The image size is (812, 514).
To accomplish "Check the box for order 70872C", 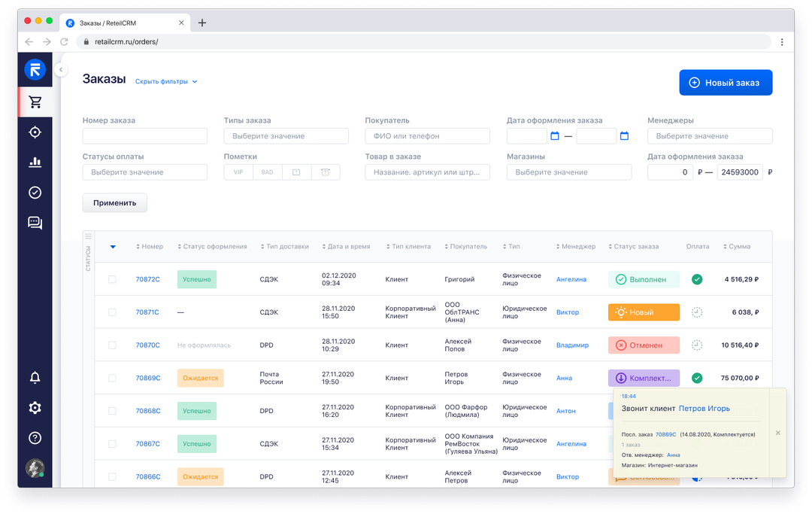I will pos(112,279).
